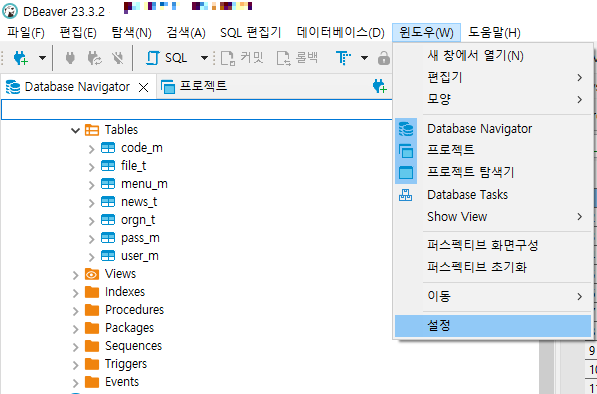Expand the file_t table node
Screen dimensions: 597x394
click(x=91, y=167)
